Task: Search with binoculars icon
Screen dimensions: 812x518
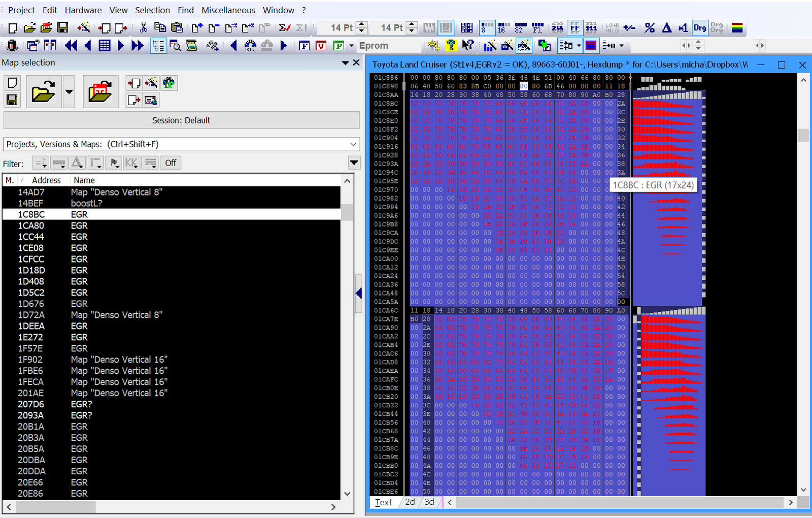Action: [x=250, y=46]
